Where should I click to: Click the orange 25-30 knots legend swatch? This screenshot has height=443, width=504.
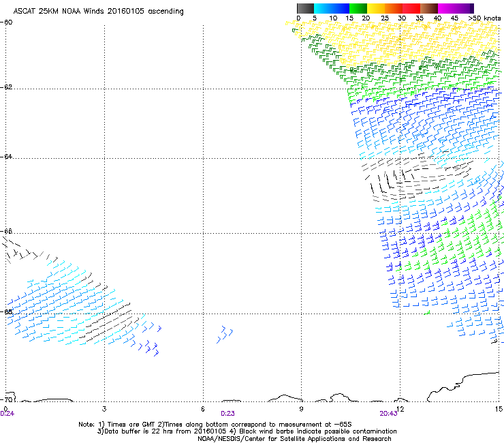(394, 8)
